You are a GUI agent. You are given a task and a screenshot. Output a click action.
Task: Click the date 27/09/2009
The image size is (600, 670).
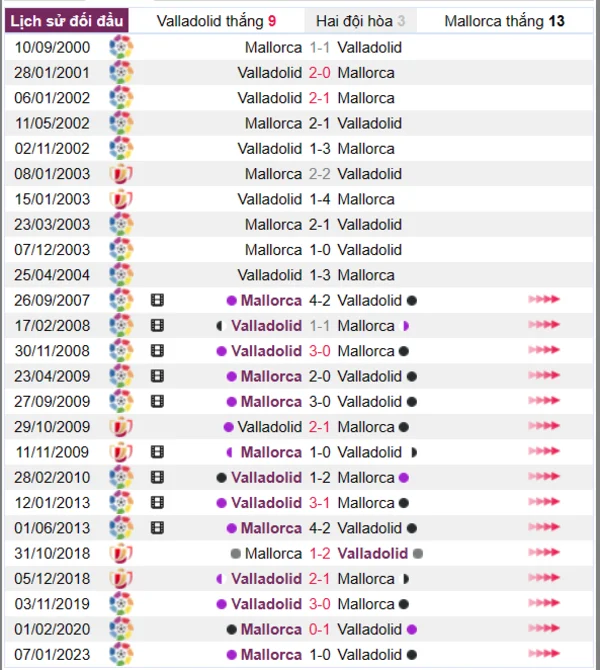(52, 402)
